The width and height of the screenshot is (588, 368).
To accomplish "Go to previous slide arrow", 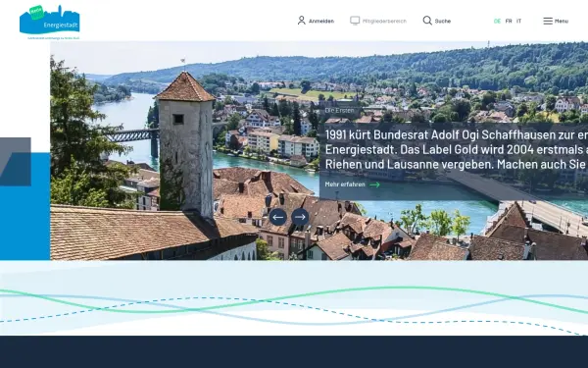I will (278, 217).
